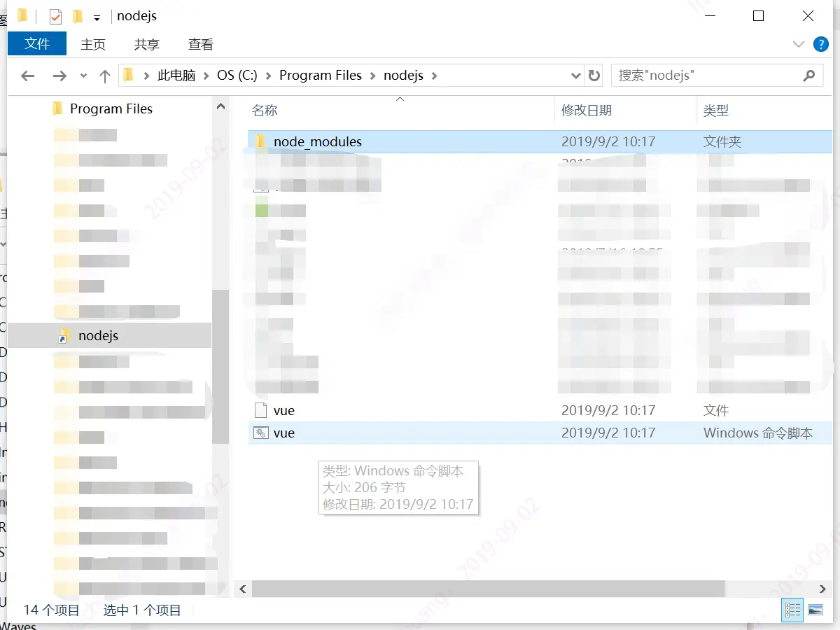Switch to the 查看 ribbon tab
Screen dimensions: 840x630
pyautogui.click(x=200, y=44)
